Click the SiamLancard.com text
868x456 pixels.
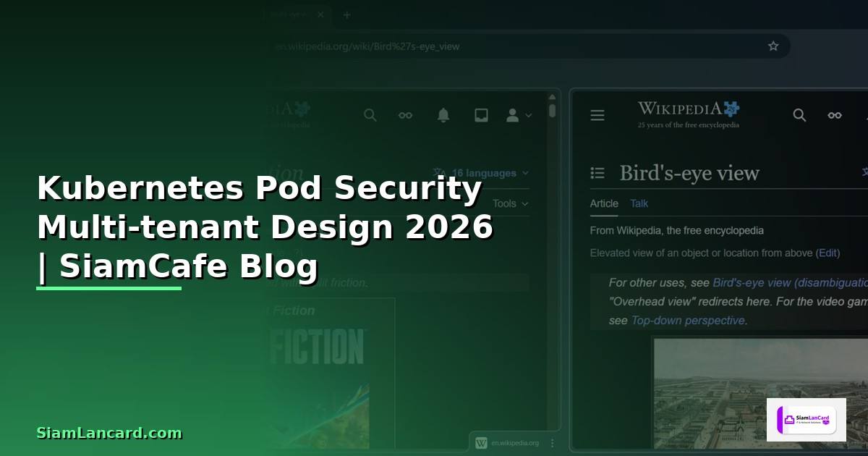pos(109,433)
